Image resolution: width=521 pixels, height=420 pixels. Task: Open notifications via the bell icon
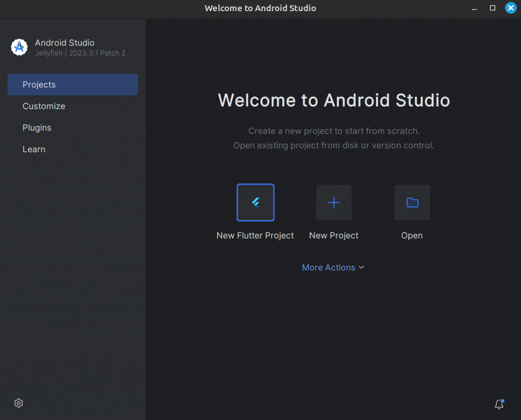click(499, 404)
